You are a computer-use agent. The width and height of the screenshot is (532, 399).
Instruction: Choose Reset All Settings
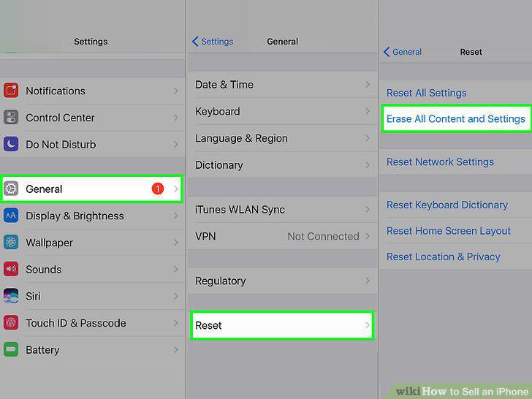(427, 93)
